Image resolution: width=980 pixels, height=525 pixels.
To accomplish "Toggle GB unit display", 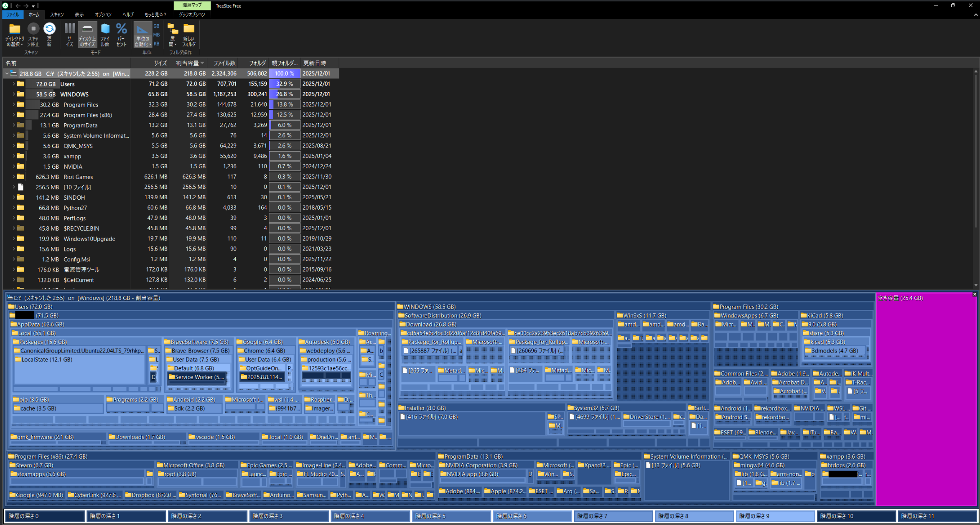I will (x=156, y=26).
